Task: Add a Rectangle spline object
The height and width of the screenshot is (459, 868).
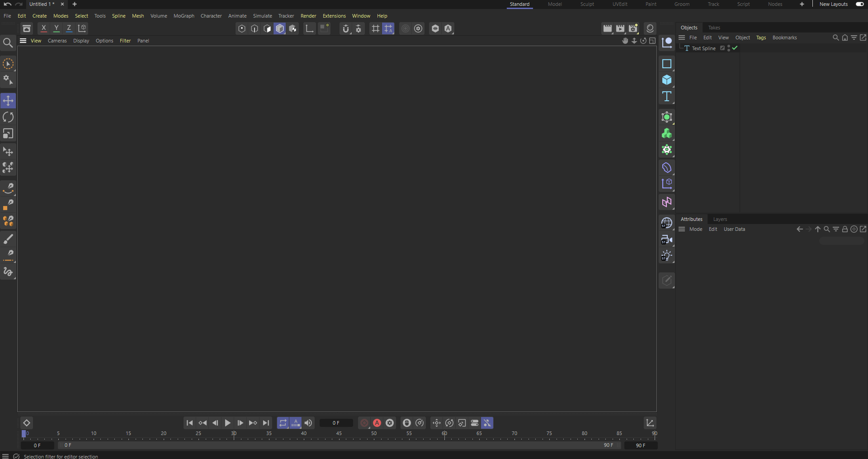Action: tap(667, 64)
